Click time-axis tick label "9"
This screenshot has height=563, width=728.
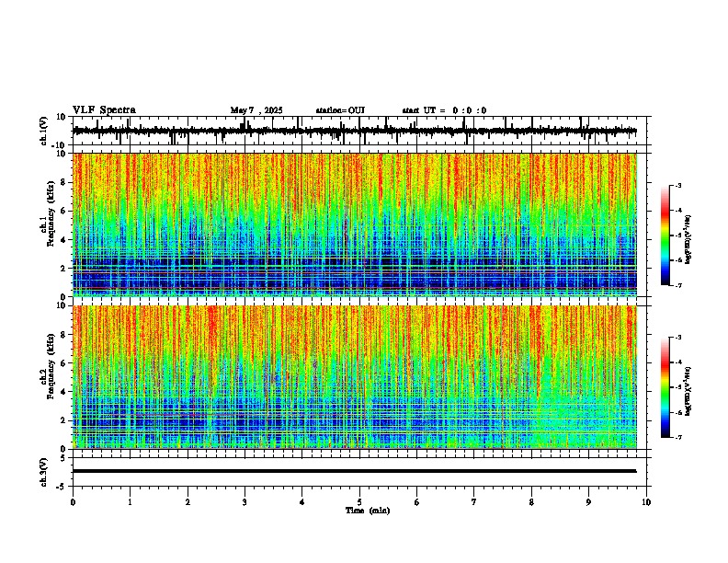[x=588, y=502]
